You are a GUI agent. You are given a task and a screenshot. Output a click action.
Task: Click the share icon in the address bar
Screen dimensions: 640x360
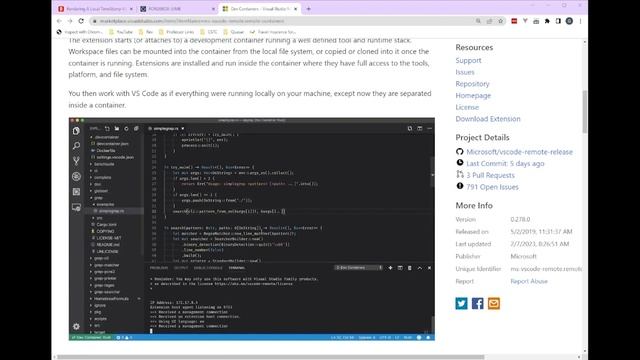[x=489, y=21]
